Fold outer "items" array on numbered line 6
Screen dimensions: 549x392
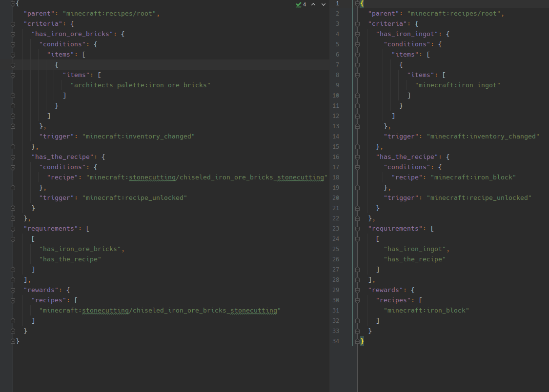[358, 55]
